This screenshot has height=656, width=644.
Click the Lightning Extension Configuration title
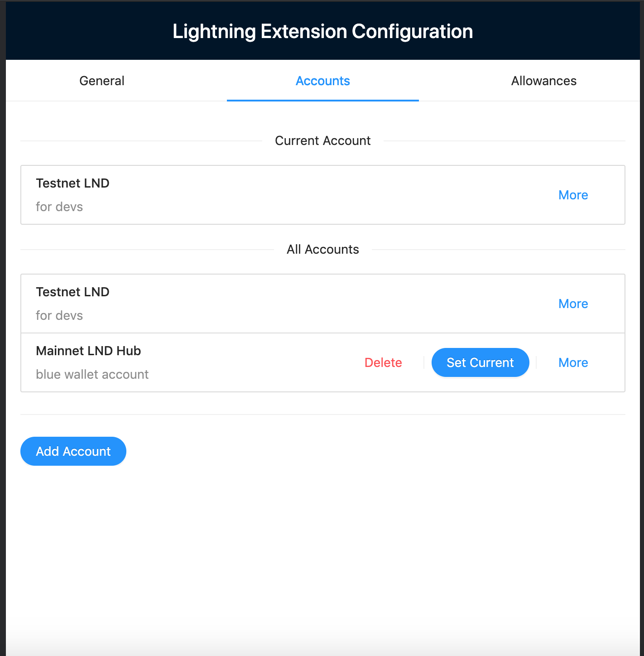322,31
